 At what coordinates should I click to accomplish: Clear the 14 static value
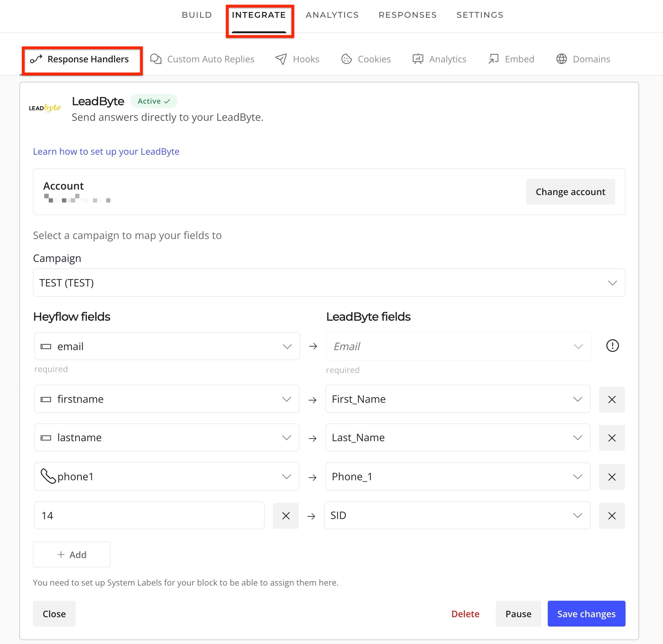tap(286, 515)
